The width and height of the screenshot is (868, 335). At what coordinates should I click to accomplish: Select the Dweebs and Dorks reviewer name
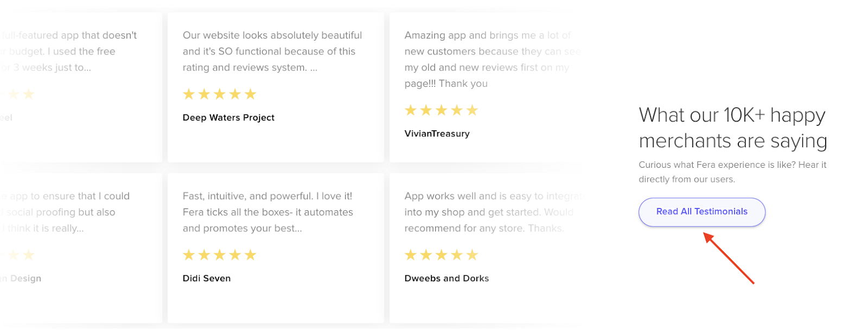446,278
